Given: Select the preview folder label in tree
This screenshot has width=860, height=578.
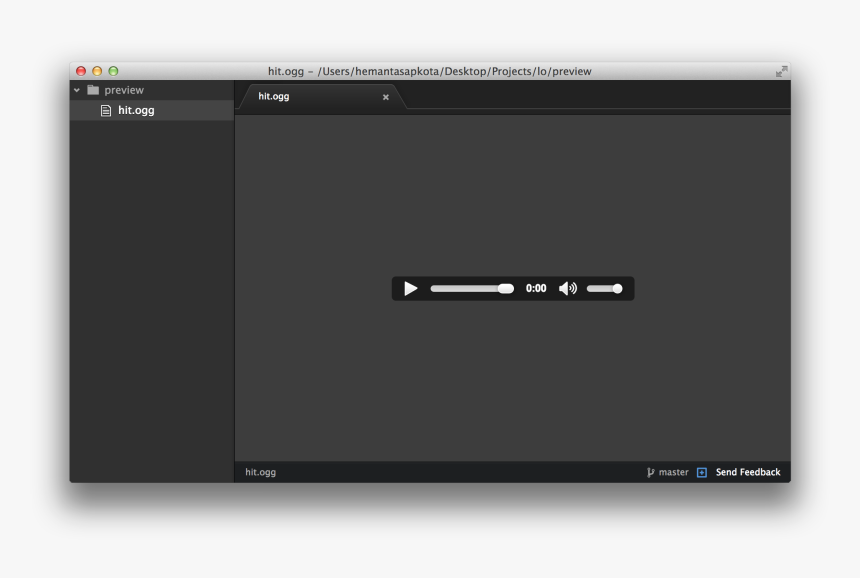Looking at the screenshot, I should (124, 90).
